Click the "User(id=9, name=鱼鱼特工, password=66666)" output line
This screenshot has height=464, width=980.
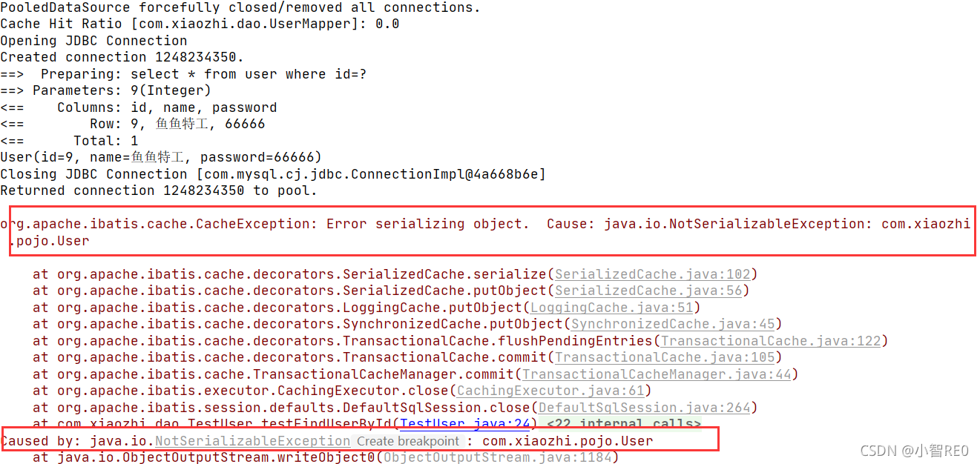point(161,157)
